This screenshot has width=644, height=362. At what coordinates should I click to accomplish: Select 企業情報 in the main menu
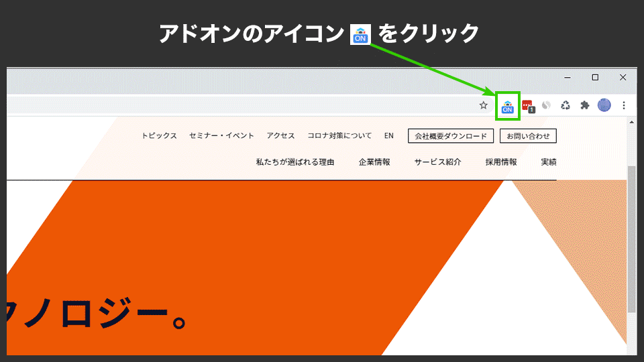(x=374, y=162)
